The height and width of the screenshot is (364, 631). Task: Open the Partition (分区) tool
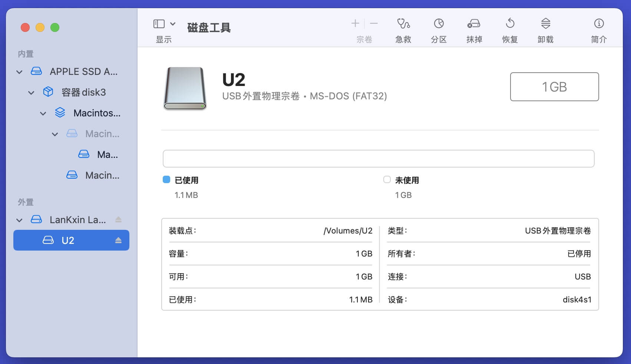pos(439,24)
